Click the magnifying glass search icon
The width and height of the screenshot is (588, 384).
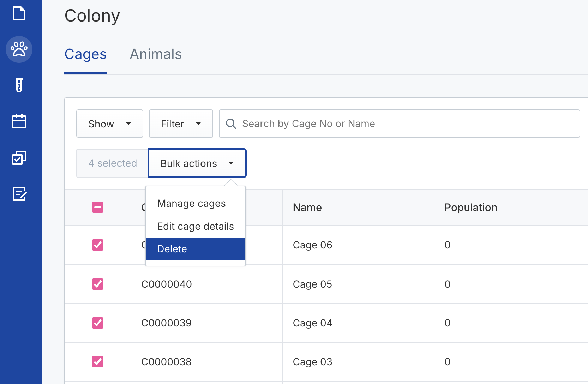click(231, 124)
